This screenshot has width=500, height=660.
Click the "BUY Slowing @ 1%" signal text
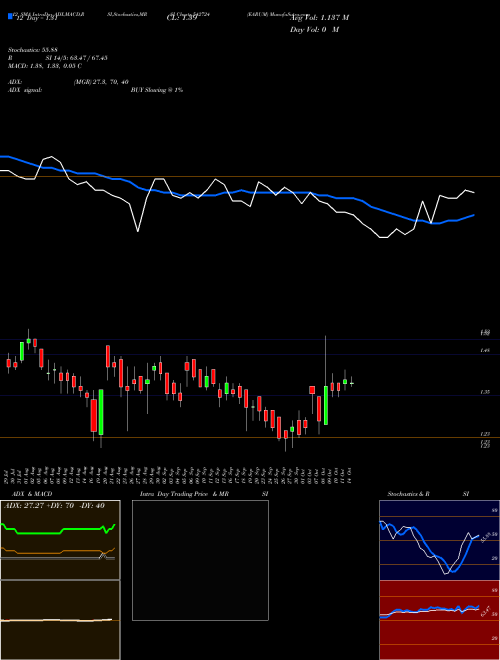tap(157, 90)
